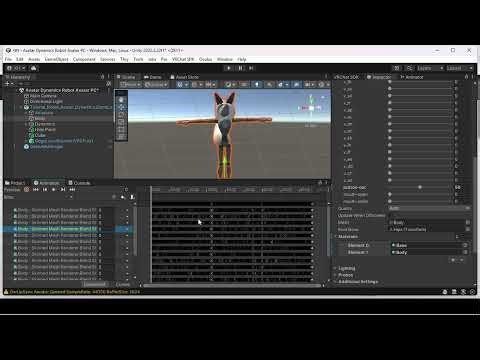The height and width of the screenshot is (360, 480).
Task: Click the Add Keyframe icon in Animation panel
Action: (x=123, y=197)
